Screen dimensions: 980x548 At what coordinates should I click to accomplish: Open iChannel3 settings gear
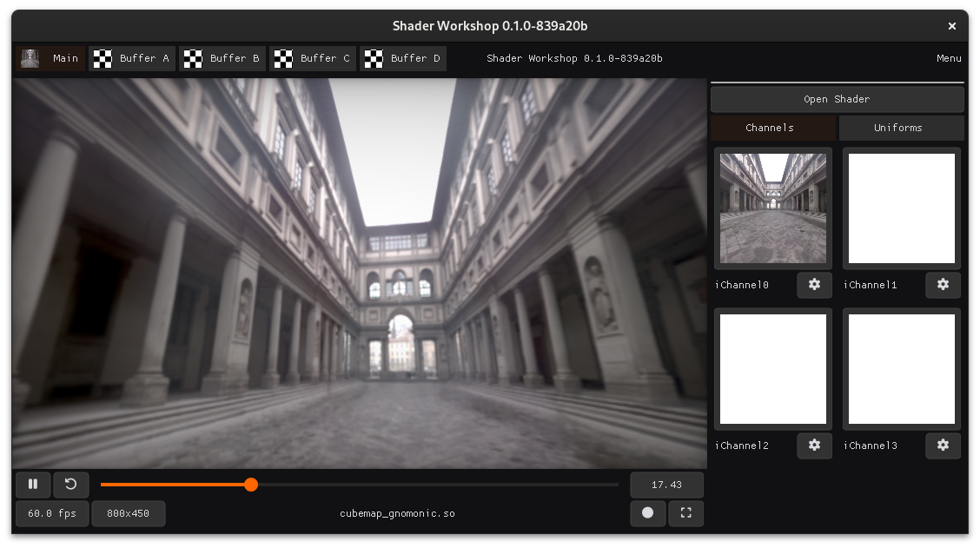[944, 446]
